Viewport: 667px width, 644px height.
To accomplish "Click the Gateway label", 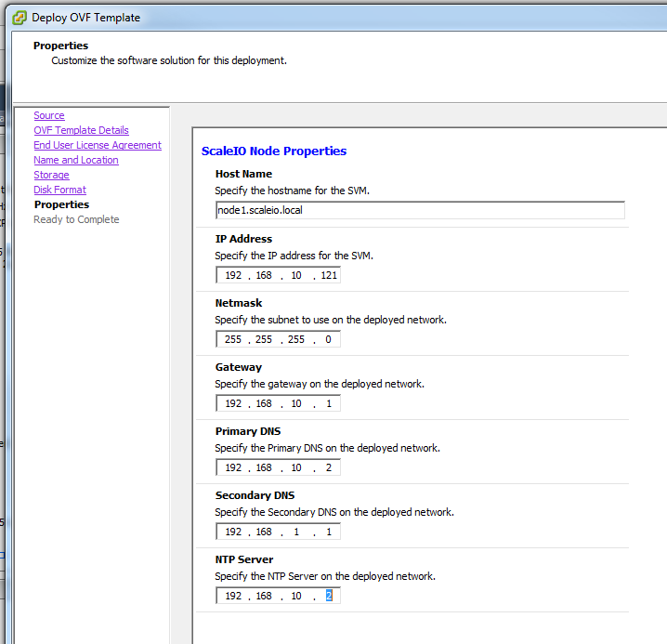I will pyautogui.click(x=239, y=367).
